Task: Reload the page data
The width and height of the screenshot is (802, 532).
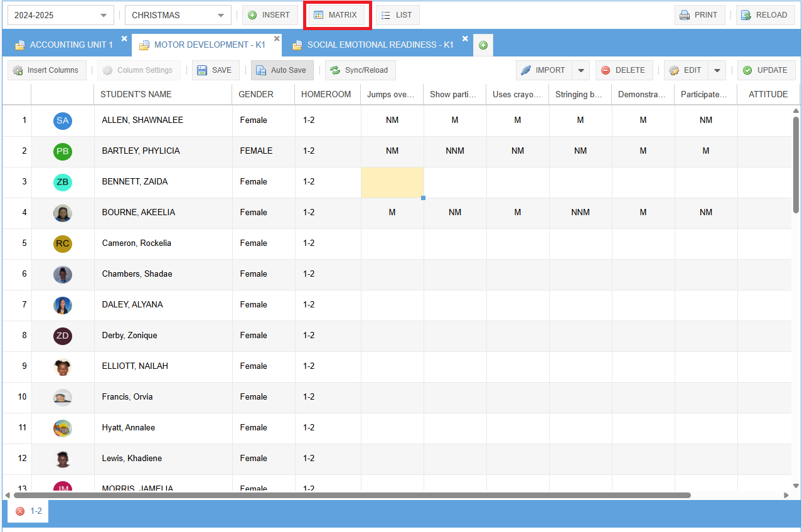Action: pos(765,15)
